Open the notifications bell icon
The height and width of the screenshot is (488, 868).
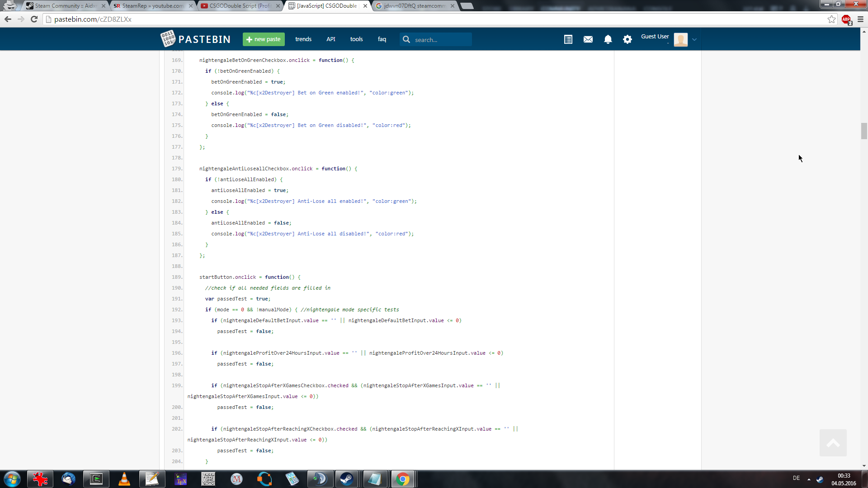point(608,39)
